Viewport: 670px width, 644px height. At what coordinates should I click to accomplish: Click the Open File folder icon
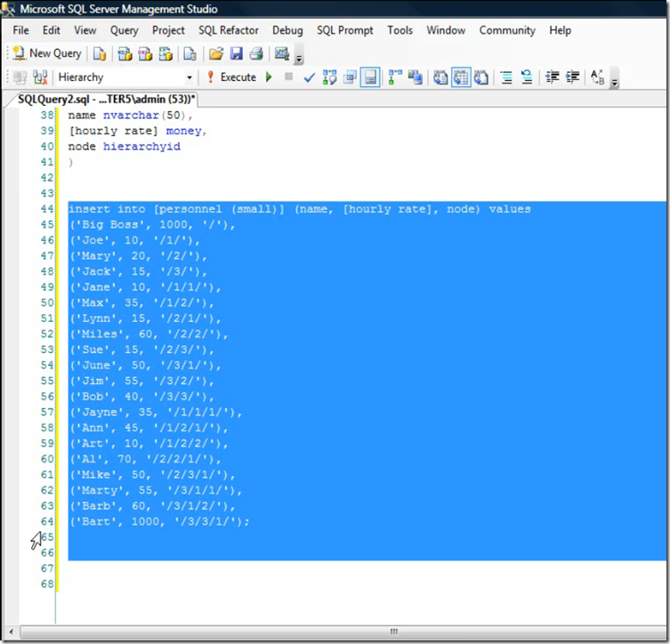(216, 53)
